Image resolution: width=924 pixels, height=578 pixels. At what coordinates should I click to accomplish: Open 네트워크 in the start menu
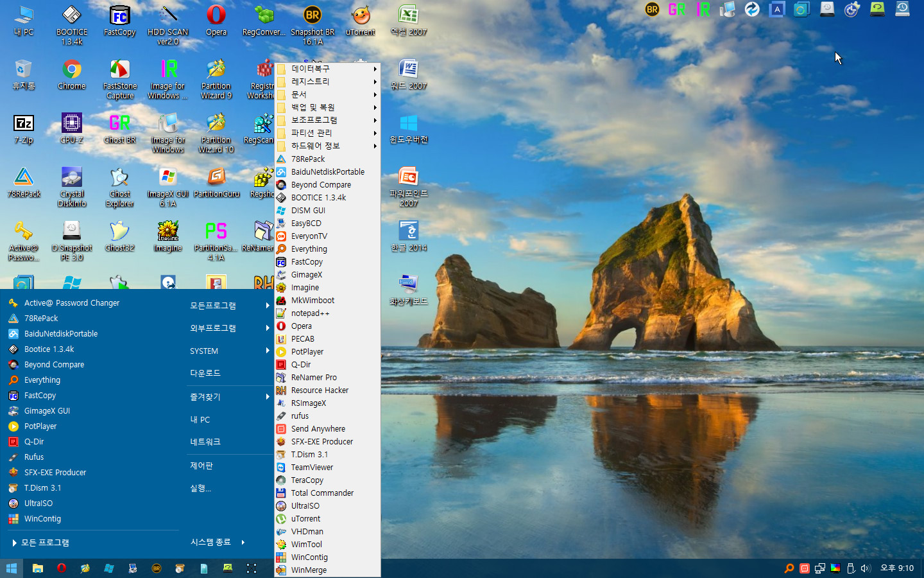point(229,442)
